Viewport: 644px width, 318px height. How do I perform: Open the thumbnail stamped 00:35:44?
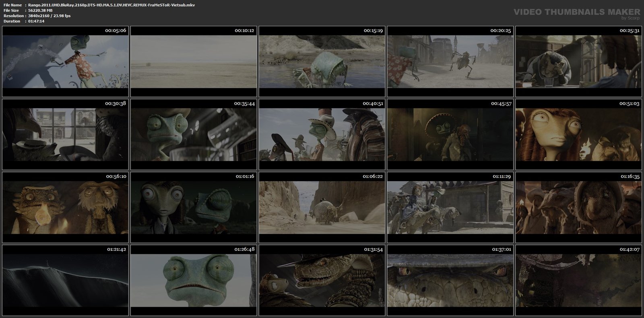[x=194, y=134]
